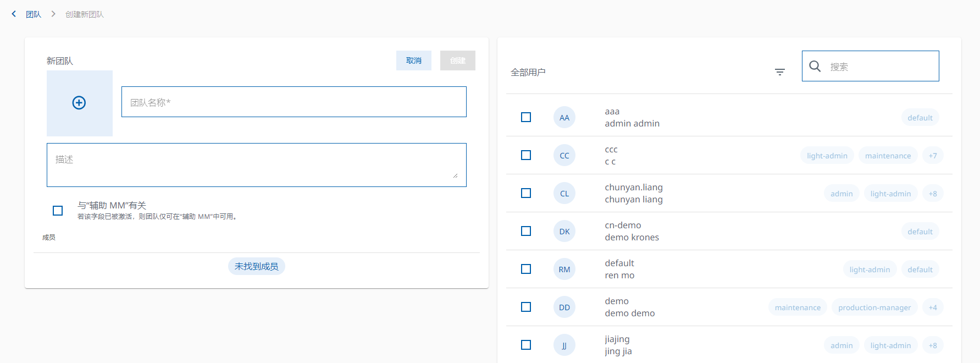Click the add team image plus icon
The height and width of the screenshot is (363, 980).
(x=79, y=103)
